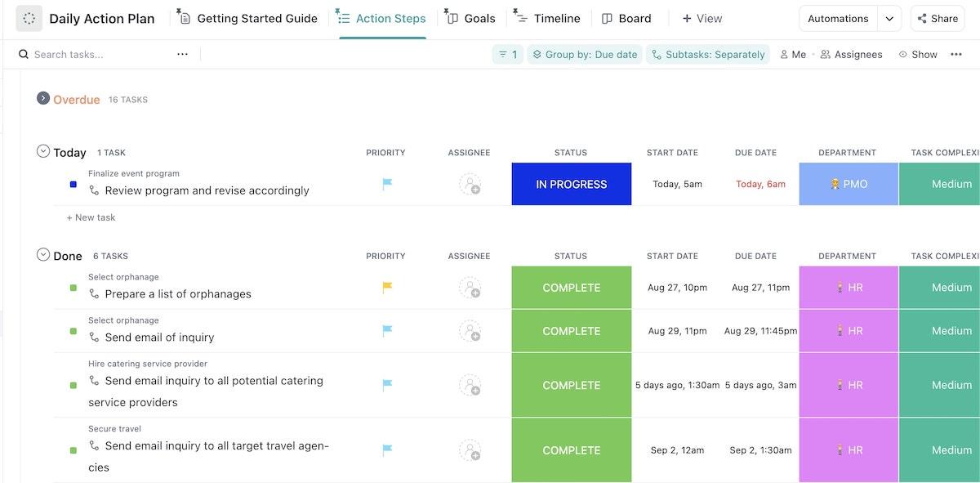Open the more options ellipsis beside Show

(x=955, y=55)
